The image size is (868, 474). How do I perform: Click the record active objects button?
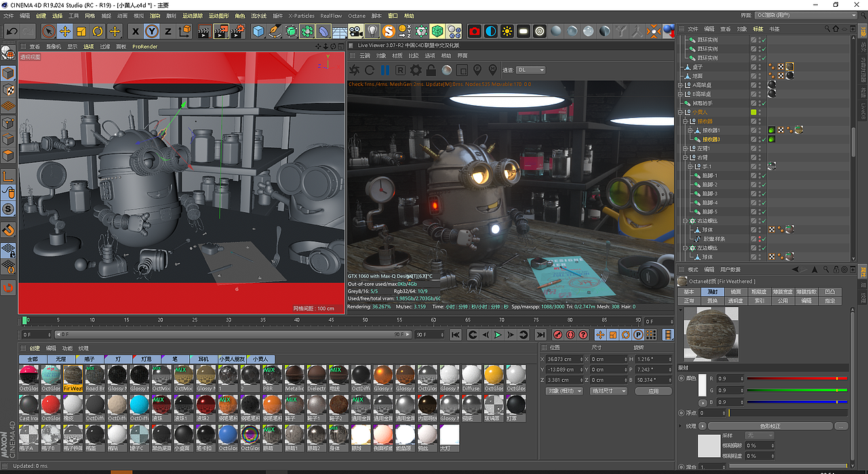tap(557, 334)
